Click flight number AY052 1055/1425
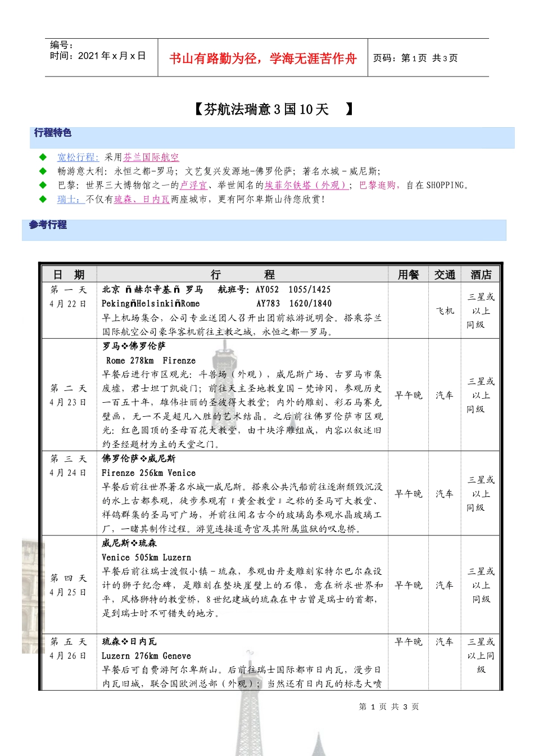534x756 pixels. tap(293, 290)
